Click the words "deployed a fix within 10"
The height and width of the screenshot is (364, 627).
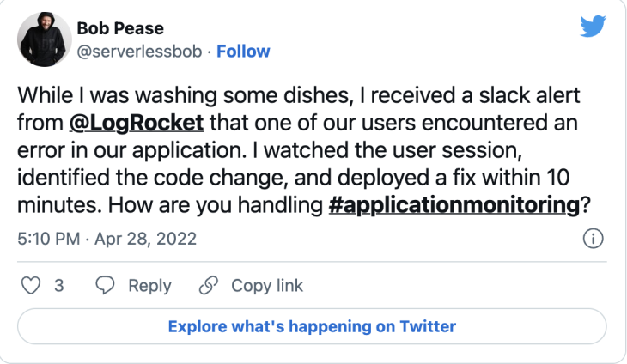click(454, 178)
